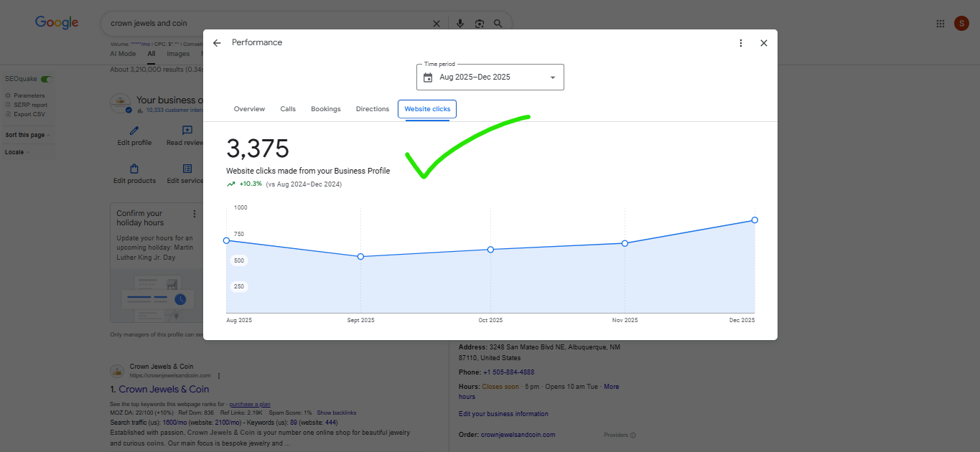
Task: Switch to AI Mode search tab
Action: pos(123,54)
